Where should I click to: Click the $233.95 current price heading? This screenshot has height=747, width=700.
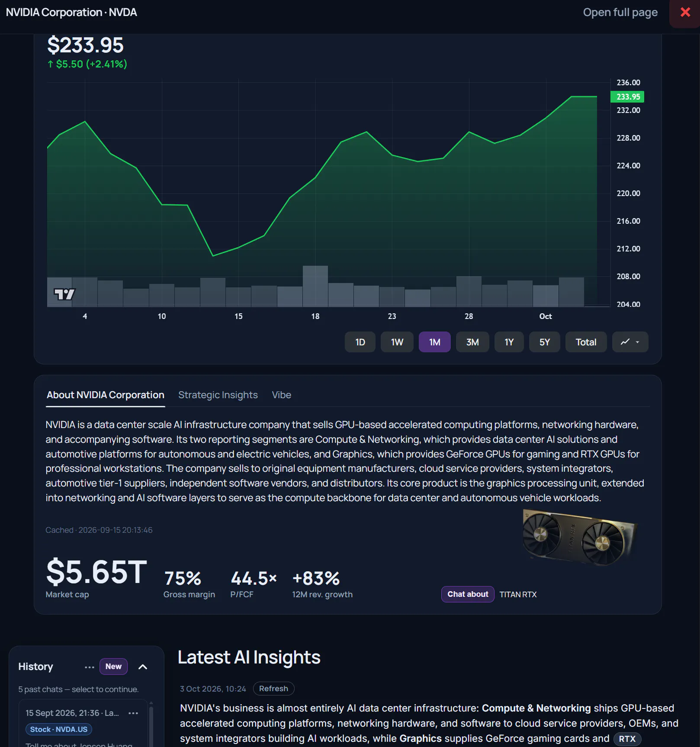[85, 45]
